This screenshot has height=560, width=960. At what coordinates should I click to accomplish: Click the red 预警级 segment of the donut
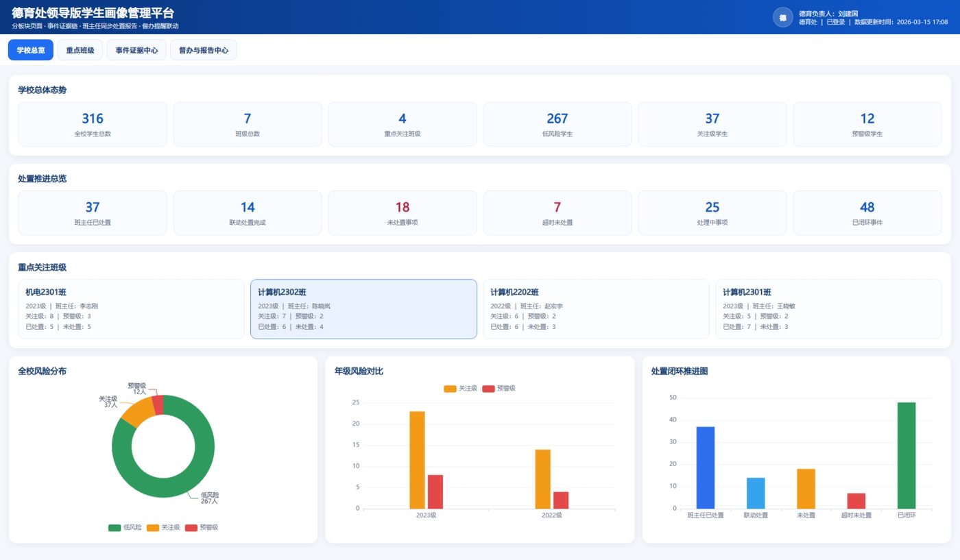[x=158, y=404]
